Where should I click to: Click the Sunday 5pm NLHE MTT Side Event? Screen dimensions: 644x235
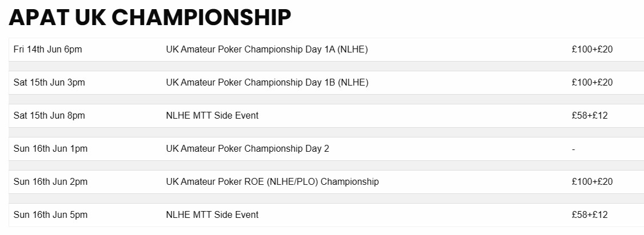point(212,215)
